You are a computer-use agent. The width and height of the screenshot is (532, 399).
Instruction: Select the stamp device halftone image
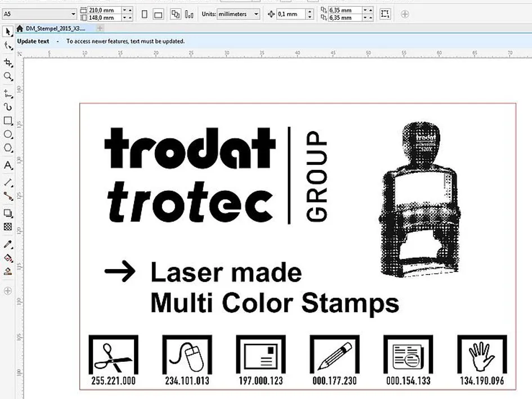click(420, 199)
